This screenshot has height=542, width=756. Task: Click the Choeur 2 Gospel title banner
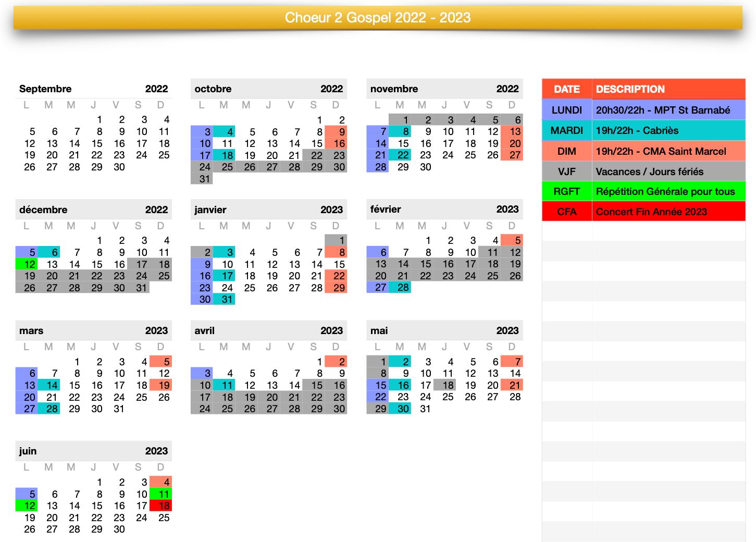point(378,18)
